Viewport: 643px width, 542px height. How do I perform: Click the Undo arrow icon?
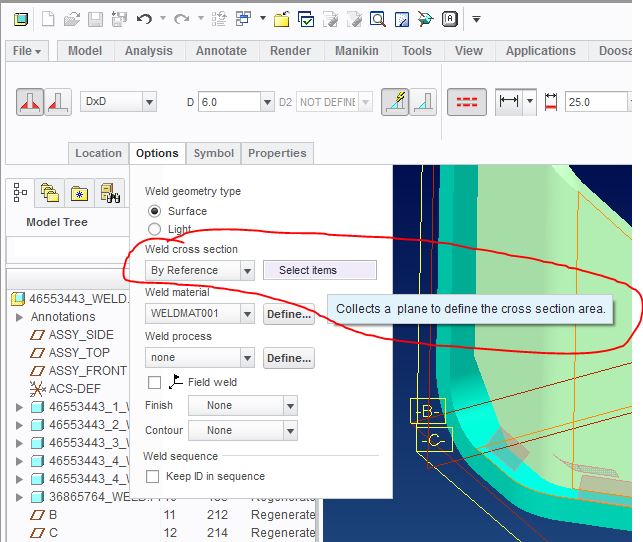pos(144,19)
